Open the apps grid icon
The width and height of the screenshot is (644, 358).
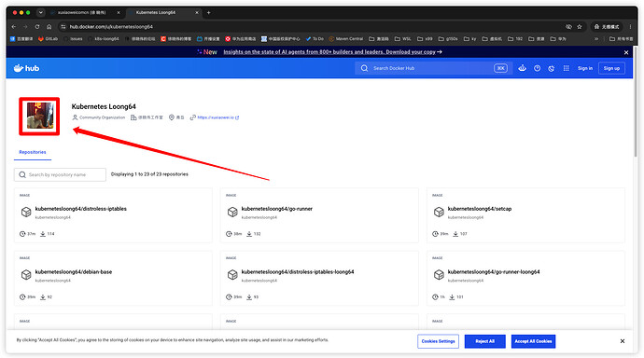coord(566,68)
